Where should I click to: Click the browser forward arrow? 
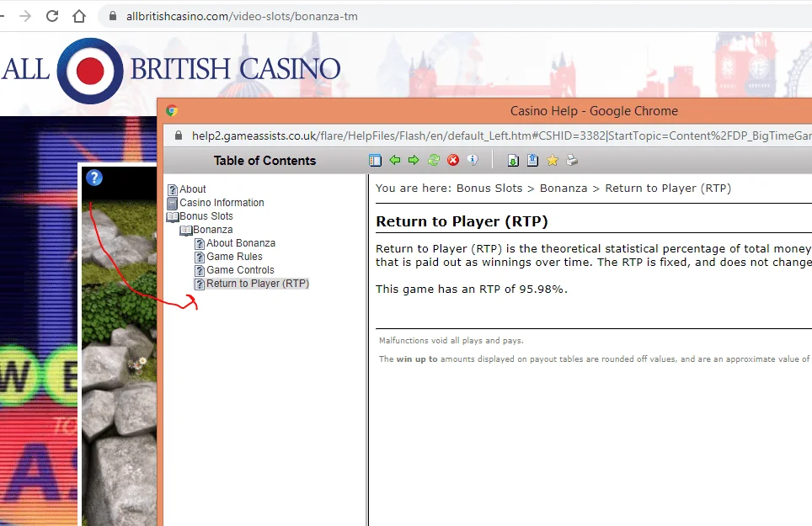(x=25, y=16)
